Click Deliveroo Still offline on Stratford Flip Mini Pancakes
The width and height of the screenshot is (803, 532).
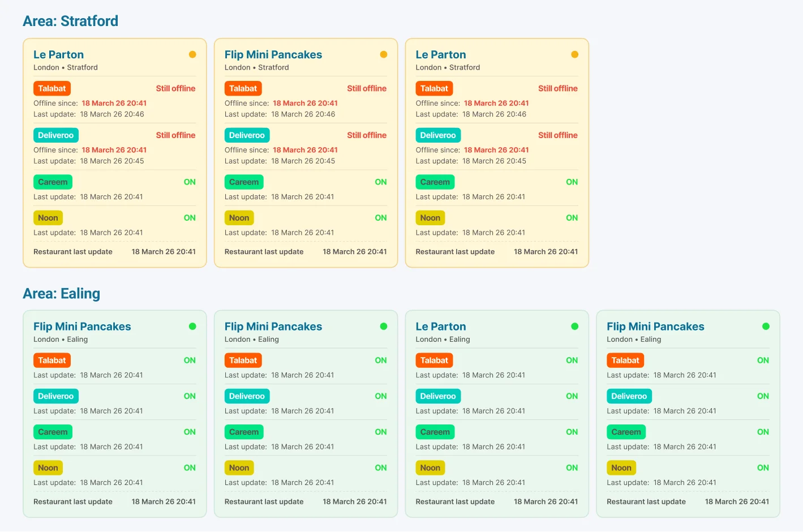point(367,135)
